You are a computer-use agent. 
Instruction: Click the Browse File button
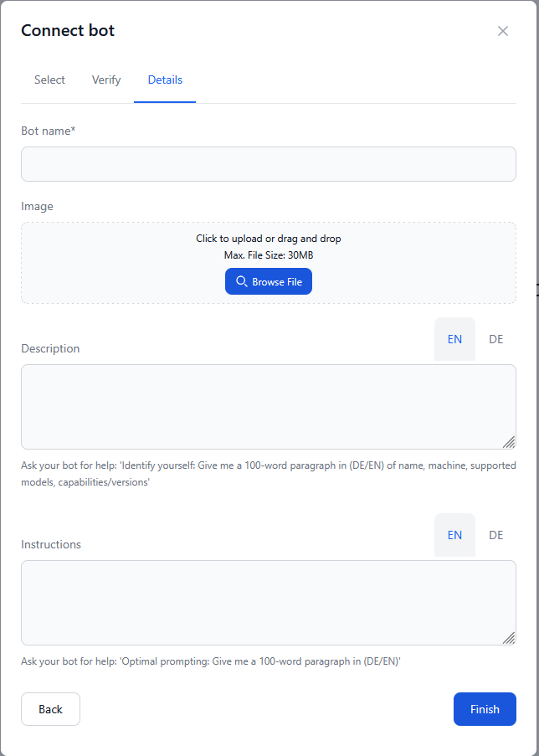[268, 281]
